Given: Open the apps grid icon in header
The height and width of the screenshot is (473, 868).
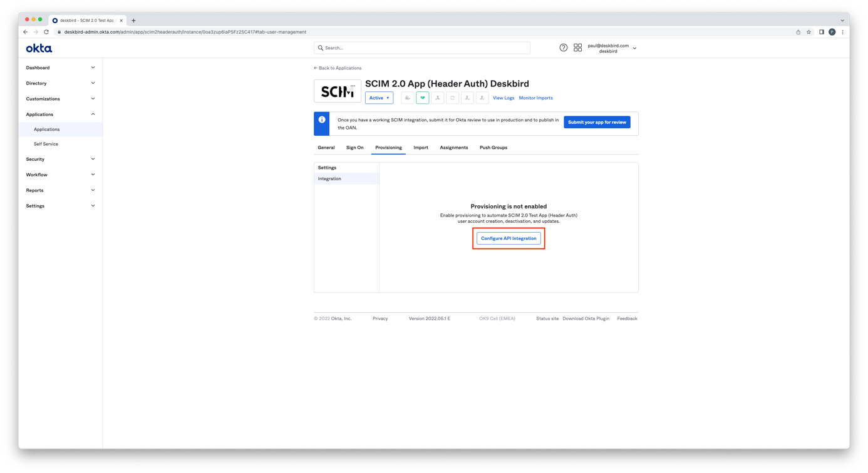Looking at the screenshot, I should coord(577,48).
